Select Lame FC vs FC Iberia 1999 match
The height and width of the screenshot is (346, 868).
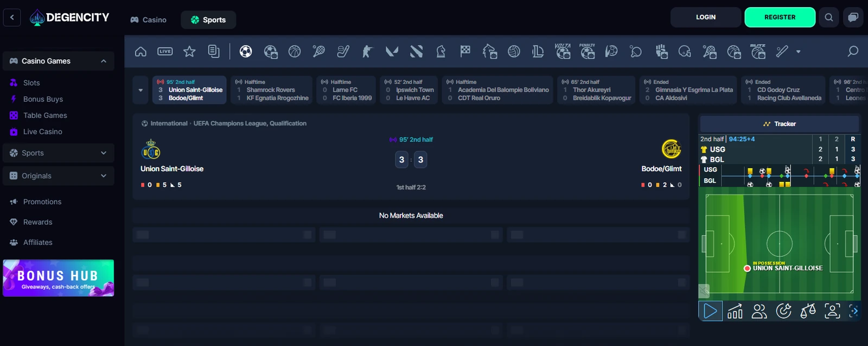[347, 90]
